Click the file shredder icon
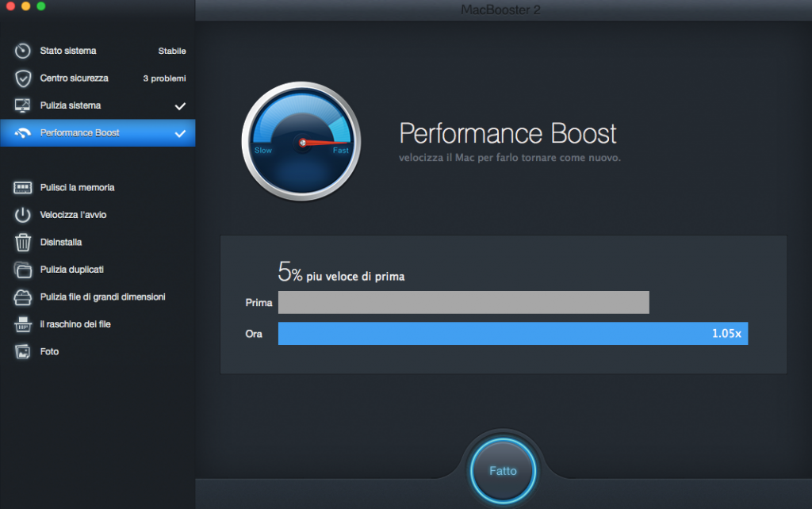This screenshot has width=812, height=509. pyautogui.click(x=23, y=324)
